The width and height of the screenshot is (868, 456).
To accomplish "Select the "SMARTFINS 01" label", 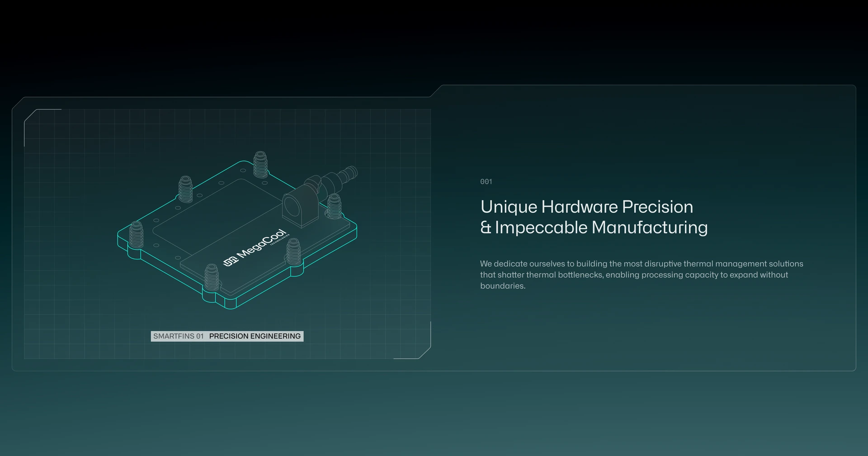I will tap(179, 336).
